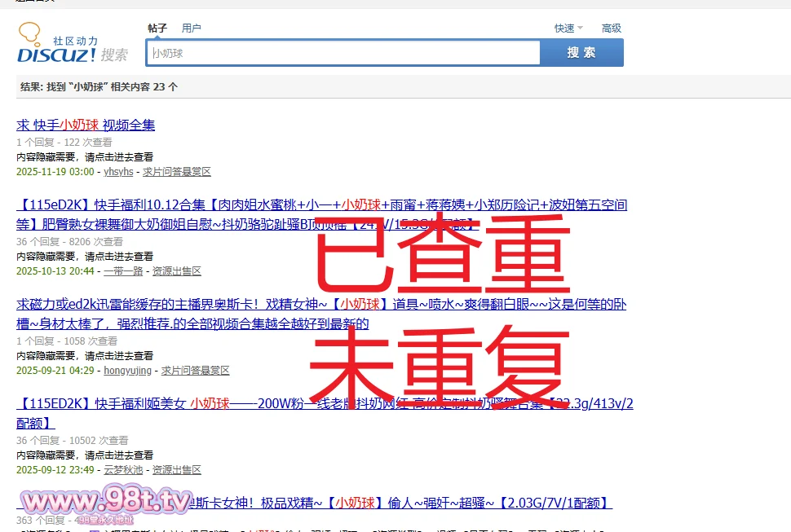Open author yhsyhs profile link
791x532 pixels.
118,172
